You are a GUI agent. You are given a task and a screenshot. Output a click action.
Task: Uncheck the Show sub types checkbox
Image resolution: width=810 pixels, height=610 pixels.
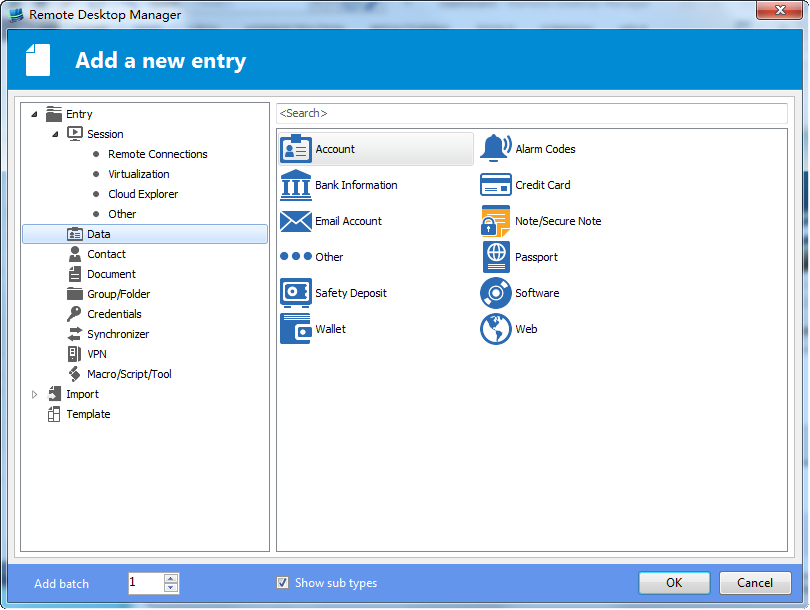[x=283, y=583]
